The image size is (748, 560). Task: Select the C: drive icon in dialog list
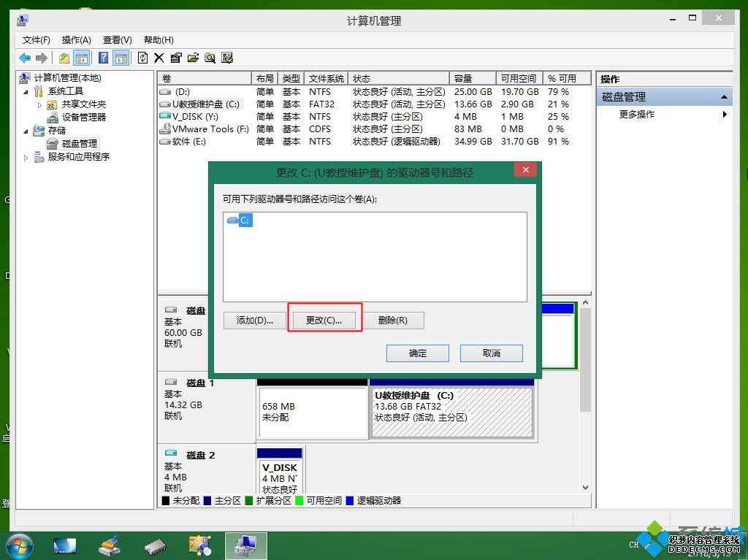tap(233, 220)
